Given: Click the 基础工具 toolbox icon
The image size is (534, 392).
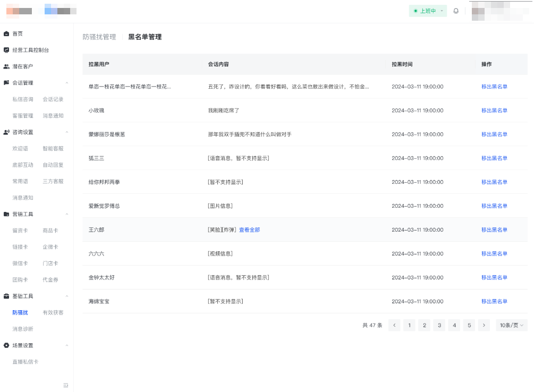Looking at the screenshot, I should 7,296.
